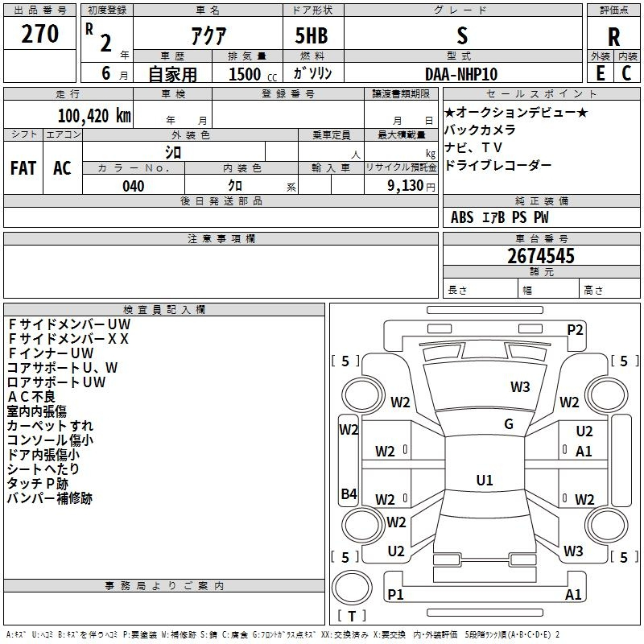The width and height of the screenshot is (644, 644).
Task: Select the U1 dent mark on roof
Action: [484, 481]
